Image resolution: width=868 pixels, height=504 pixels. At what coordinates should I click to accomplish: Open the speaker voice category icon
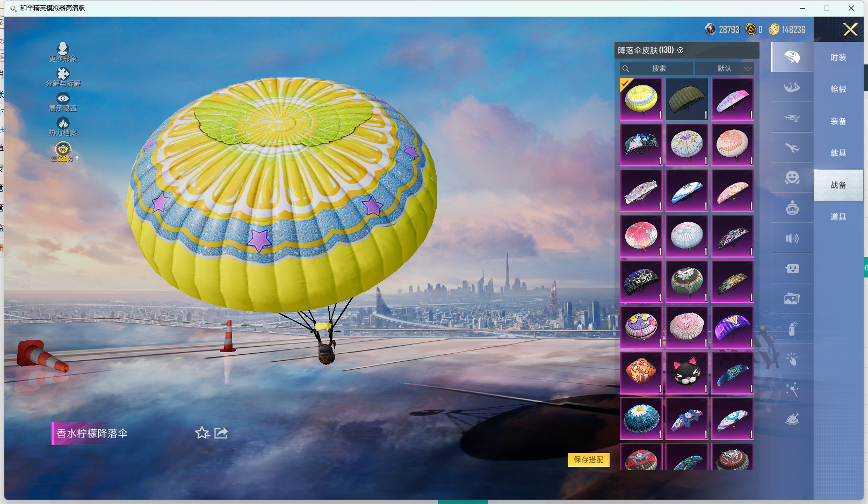[792, 238]
